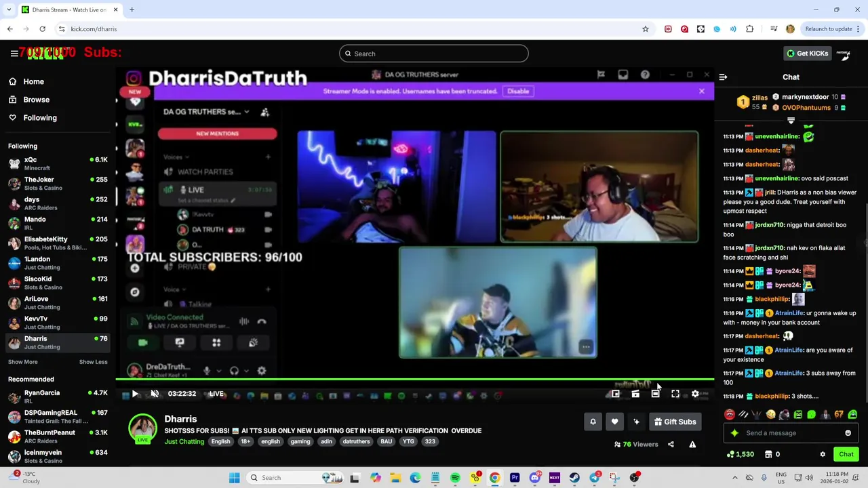The height and width of the screenshot is (488, 868).
Task: Focus the Kick search field
Action: 434,54
